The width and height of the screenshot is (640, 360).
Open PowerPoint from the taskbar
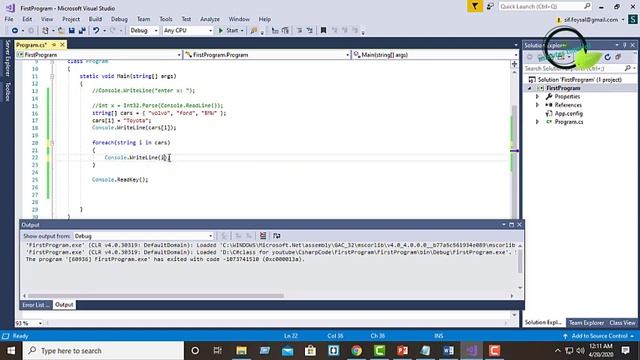(402, 351)
